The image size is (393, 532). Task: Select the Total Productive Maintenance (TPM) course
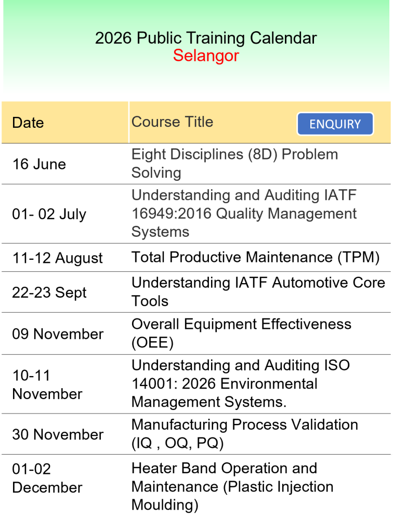coord(255,257)
